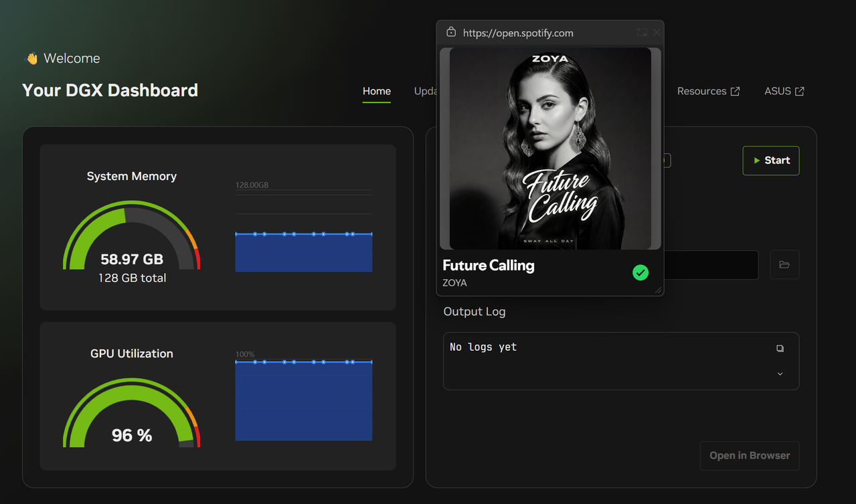Click the GPU Utilization title

point(132,353)
